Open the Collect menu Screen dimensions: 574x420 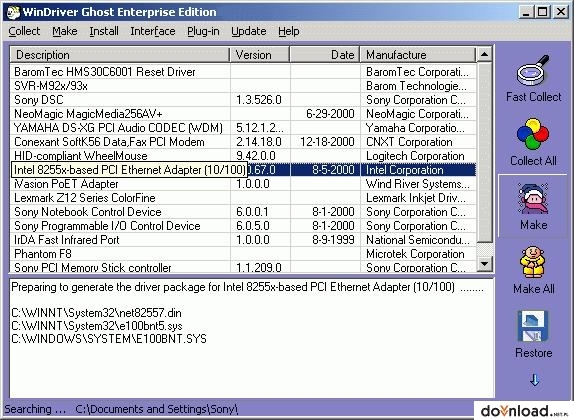click(x=24, y=31)
